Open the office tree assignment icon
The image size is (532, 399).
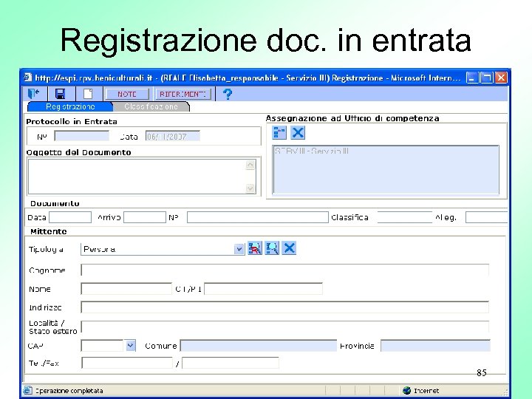point(279,133)
